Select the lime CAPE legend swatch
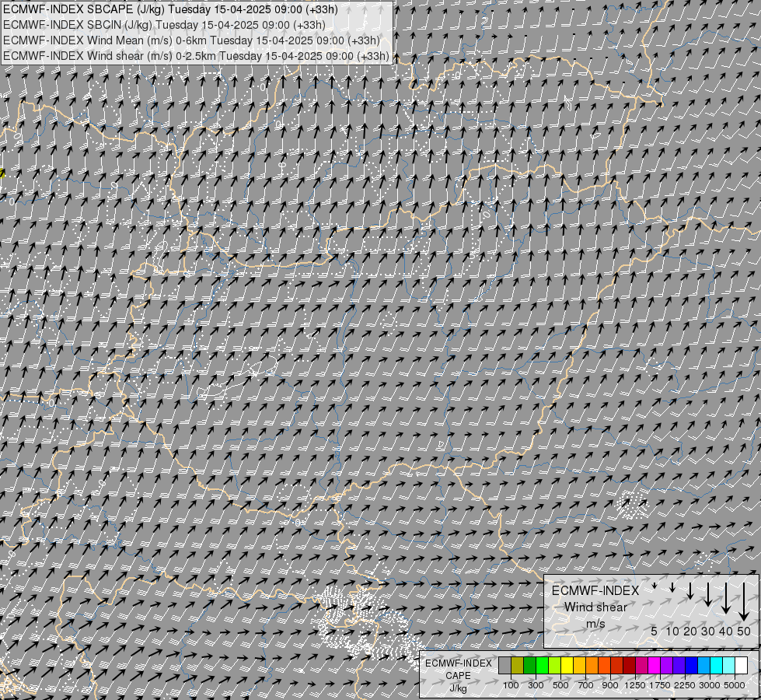 point(554,665)
